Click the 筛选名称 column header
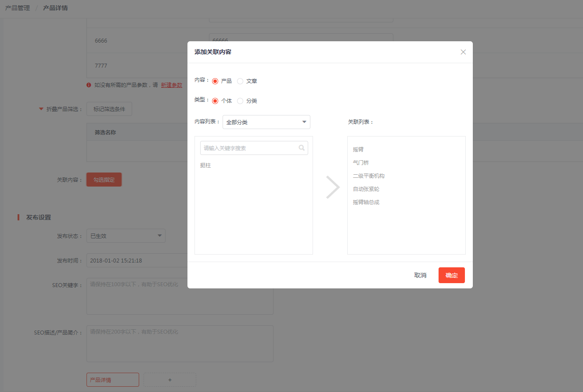The height and width of the screenshot is (392, 583). (x=105, y=132)
